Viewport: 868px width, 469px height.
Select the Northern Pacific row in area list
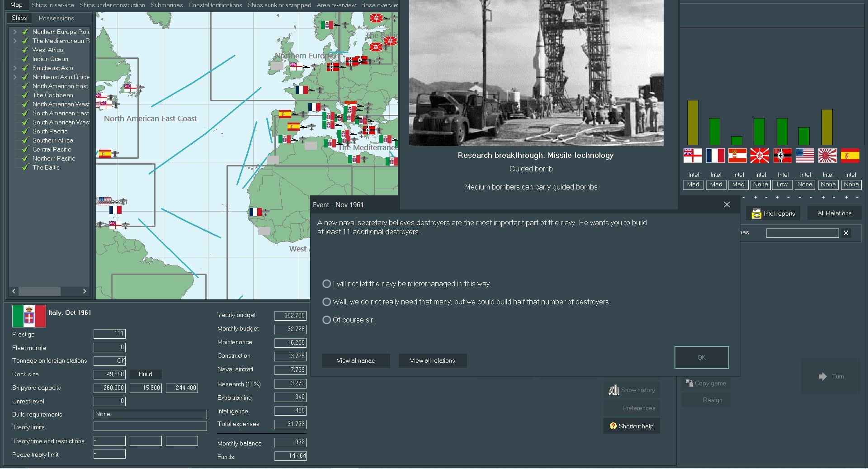pyautogui.click(x=54, y=158)
